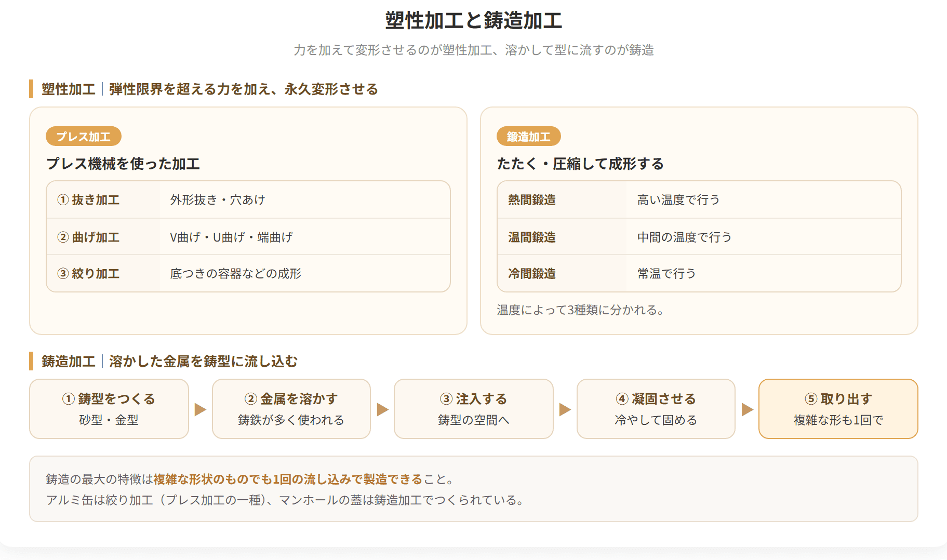Click the main title 塑性加工と鋳造加工
Viewport: 947px width, 560px height.
click(x=474, y=21)
